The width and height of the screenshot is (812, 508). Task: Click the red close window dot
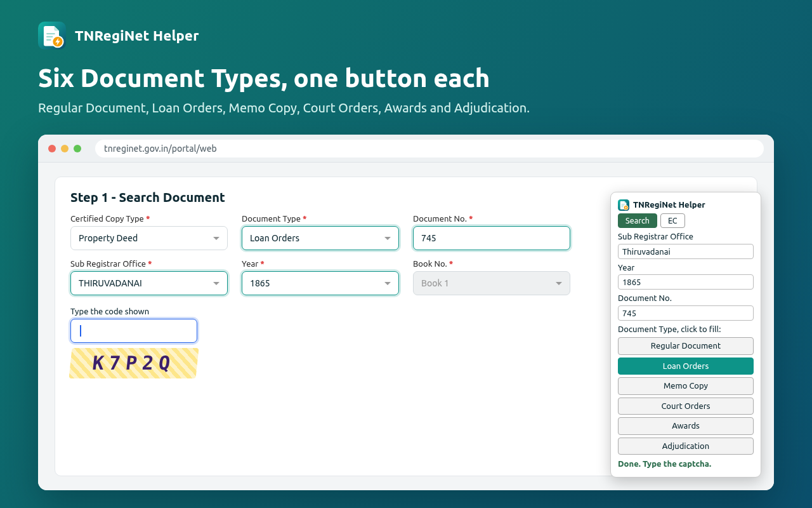[x=52, y=149]
